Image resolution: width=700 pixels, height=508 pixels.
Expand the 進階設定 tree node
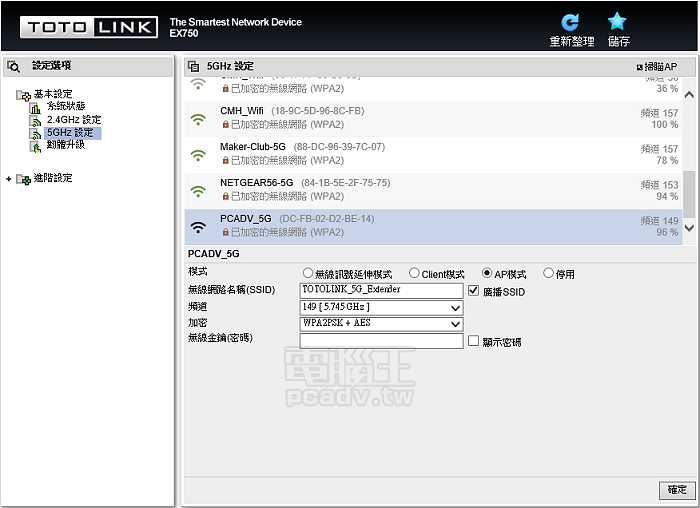tap(9, 179)
